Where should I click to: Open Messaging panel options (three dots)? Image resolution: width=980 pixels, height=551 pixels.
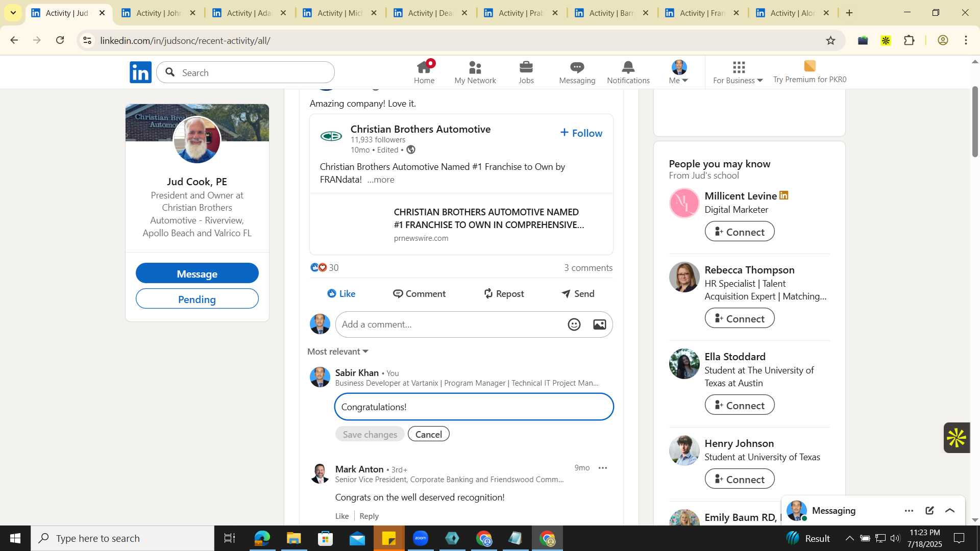tap(909, 511)
